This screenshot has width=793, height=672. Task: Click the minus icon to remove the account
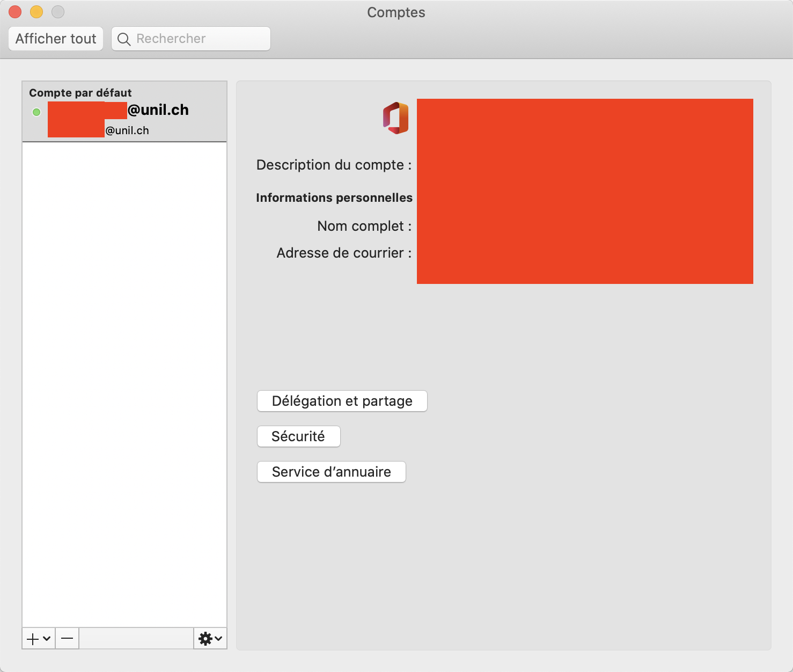pos(67,639)
